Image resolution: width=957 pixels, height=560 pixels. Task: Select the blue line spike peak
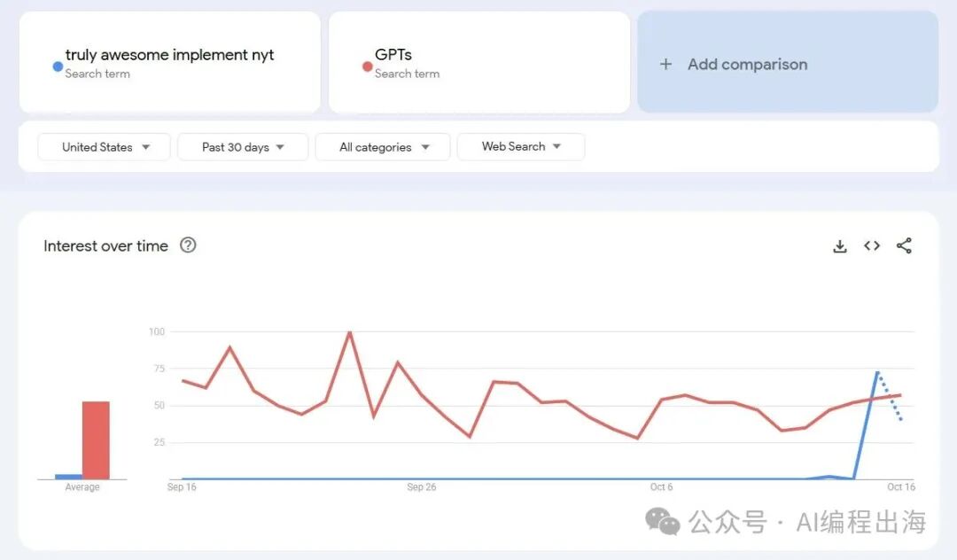tap(877, 372)
